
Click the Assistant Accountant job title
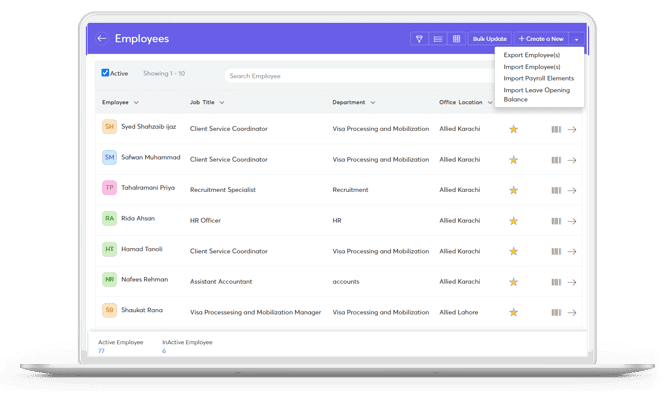221,282
